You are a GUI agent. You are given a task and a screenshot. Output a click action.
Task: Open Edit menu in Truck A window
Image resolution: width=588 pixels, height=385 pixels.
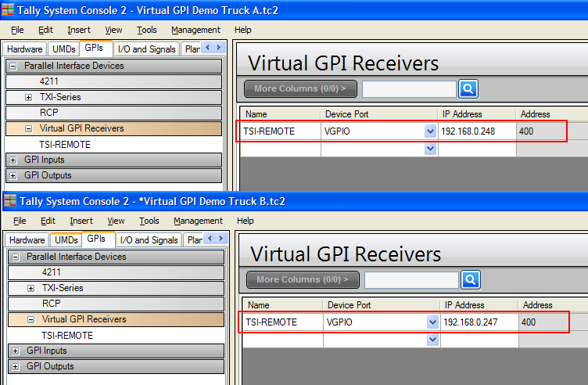(x=45, y=30)
